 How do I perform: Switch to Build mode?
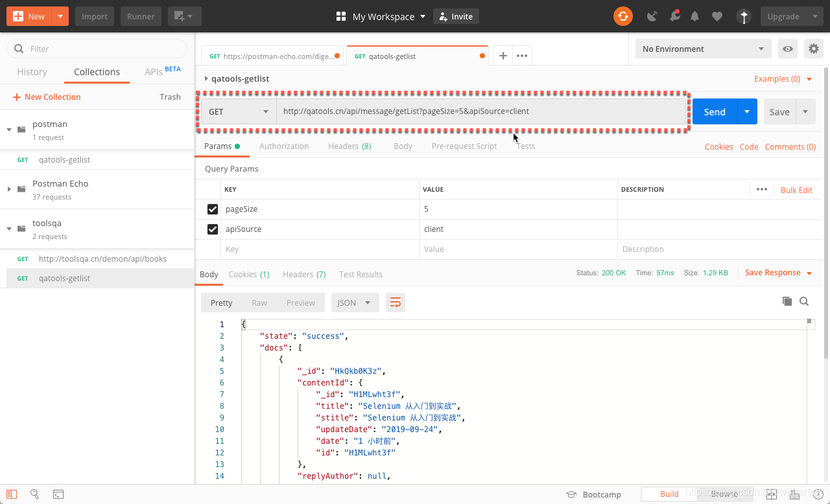669,494
